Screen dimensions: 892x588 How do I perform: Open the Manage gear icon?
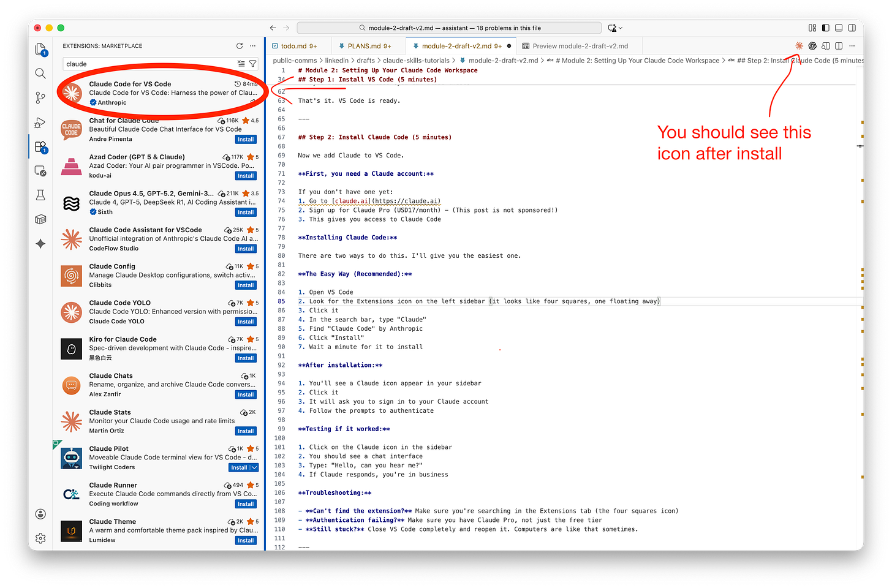[40, 538]
